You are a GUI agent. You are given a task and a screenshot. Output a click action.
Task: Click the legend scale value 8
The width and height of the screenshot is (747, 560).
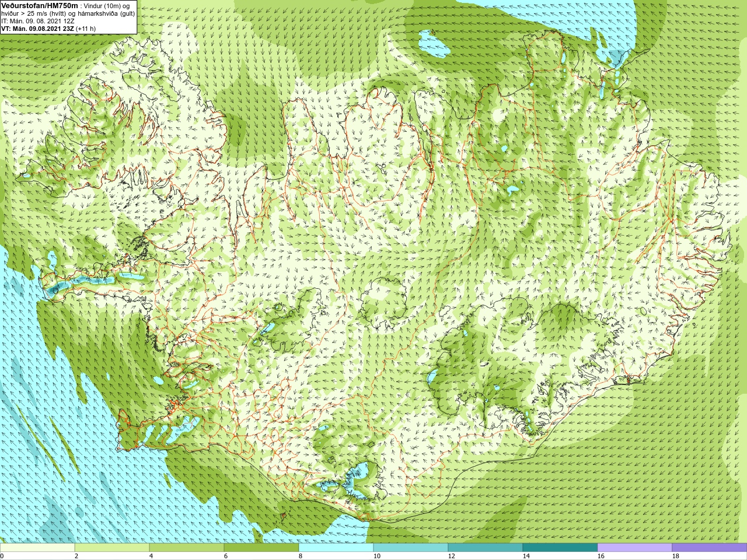301,556
